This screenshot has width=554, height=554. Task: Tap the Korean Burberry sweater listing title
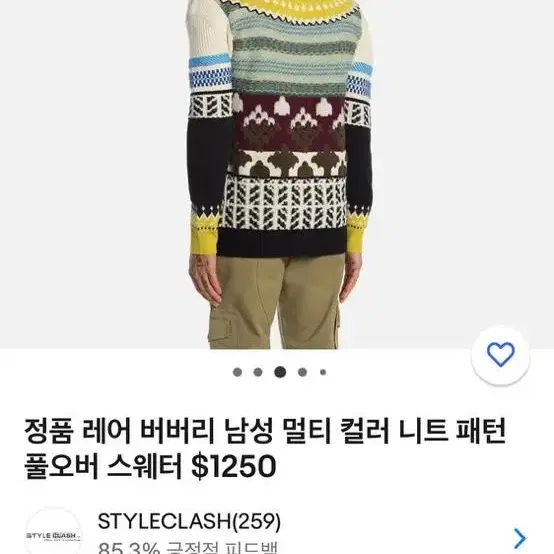265,448
